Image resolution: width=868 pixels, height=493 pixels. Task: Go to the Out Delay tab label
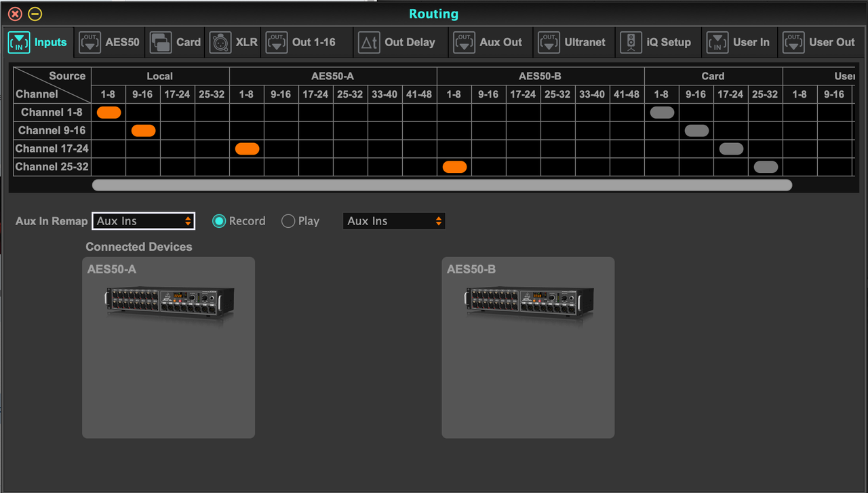click(410, 42)
